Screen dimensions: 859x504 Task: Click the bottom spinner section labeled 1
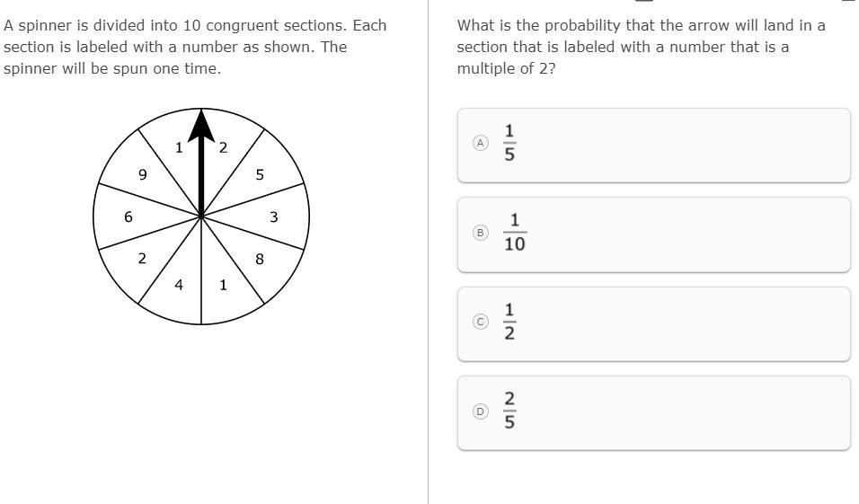[x=223, y=286]
